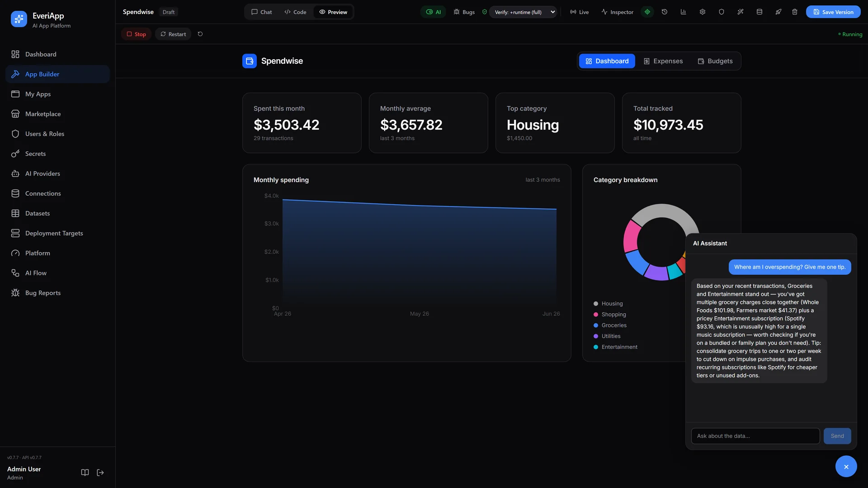Click the rocket deploy icon
The width and height of the screenshot is (868, 488).
778,12
